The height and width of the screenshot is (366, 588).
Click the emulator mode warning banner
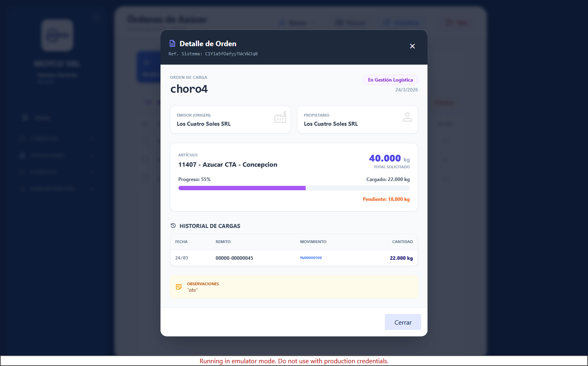pyautogui.click(x=294, y=361)
